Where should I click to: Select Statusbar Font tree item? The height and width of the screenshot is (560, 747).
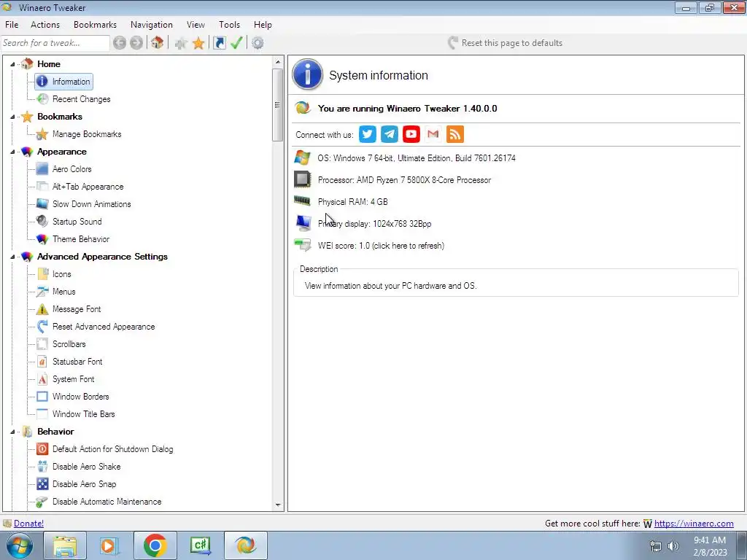(x=77, y=362)
